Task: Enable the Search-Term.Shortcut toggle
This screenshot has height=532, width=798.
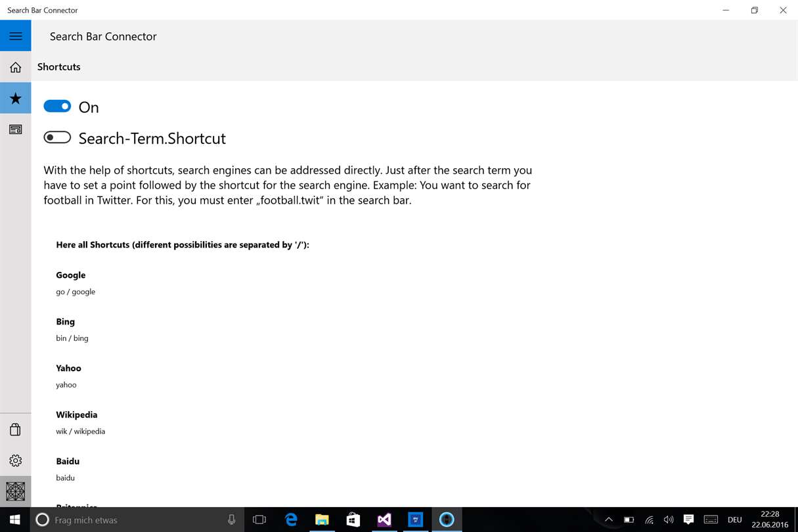Action: 57,137
